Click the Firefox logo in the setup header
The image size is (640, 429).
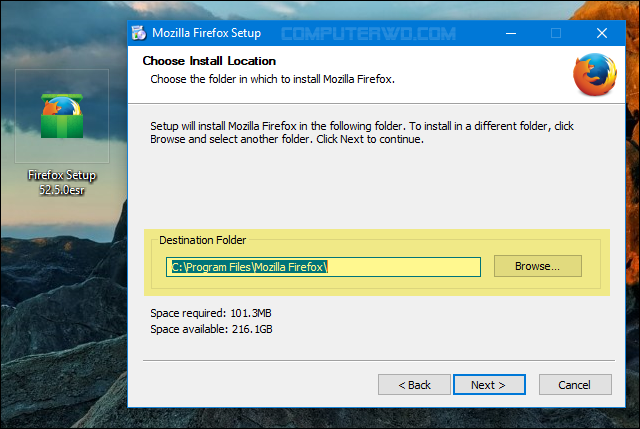click(595, 74)
